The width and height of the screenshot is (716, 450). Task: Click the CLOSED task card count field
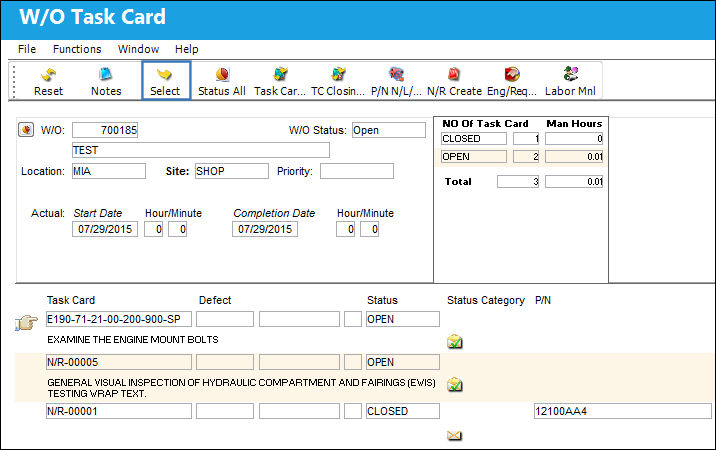point(526,138)
